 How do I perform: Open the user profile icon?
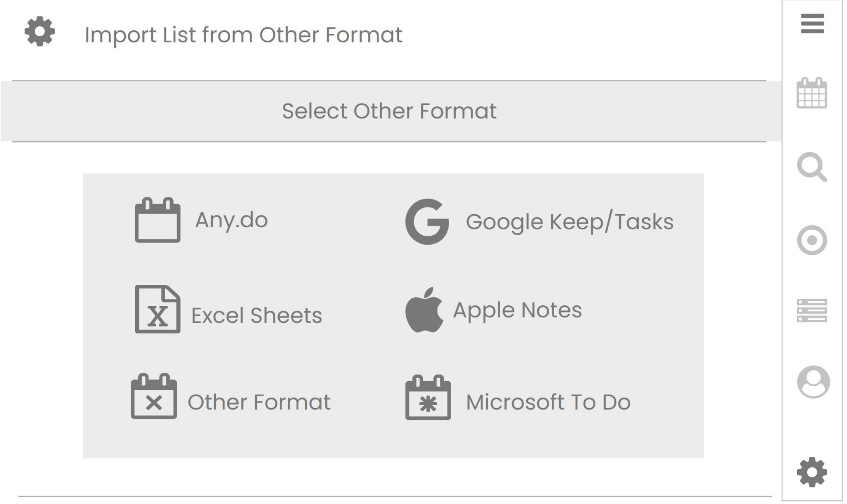pos(813,382)
